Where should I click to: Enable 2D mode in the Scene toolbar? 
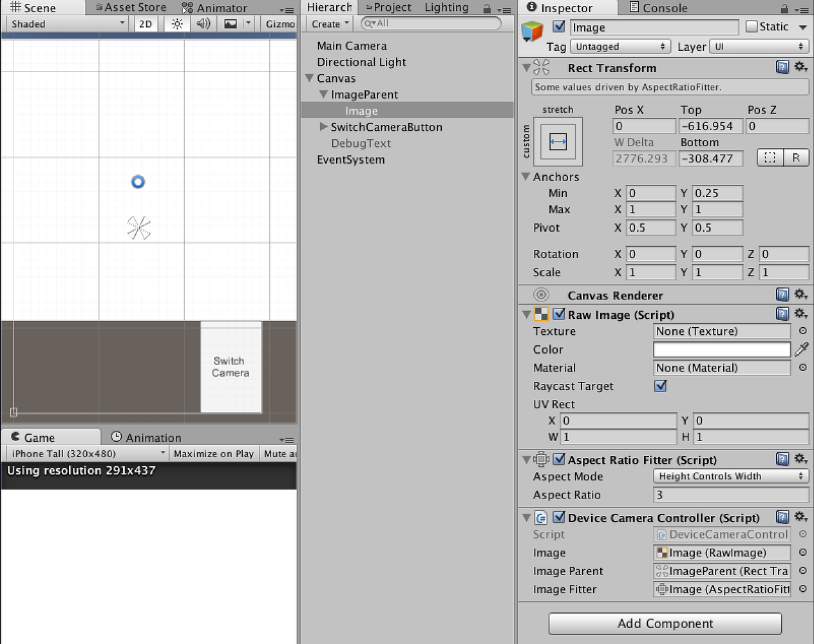point(145,24)
